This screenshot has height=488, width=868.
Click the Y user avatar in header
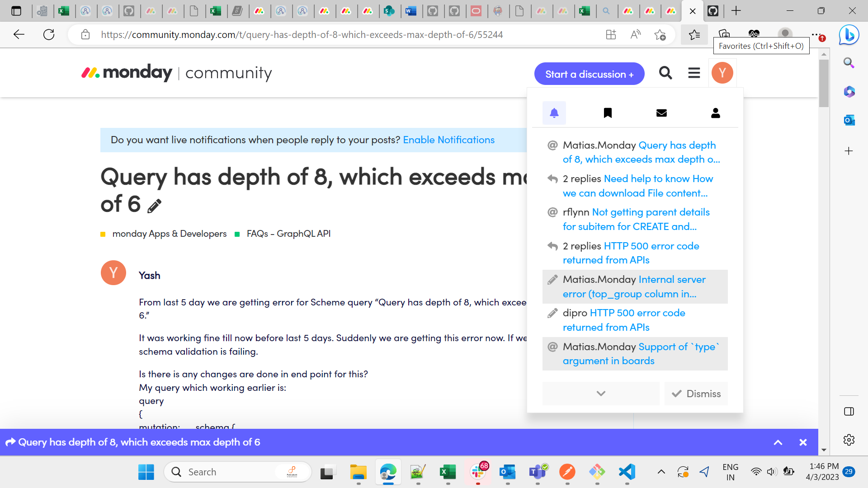click(722, 73)
